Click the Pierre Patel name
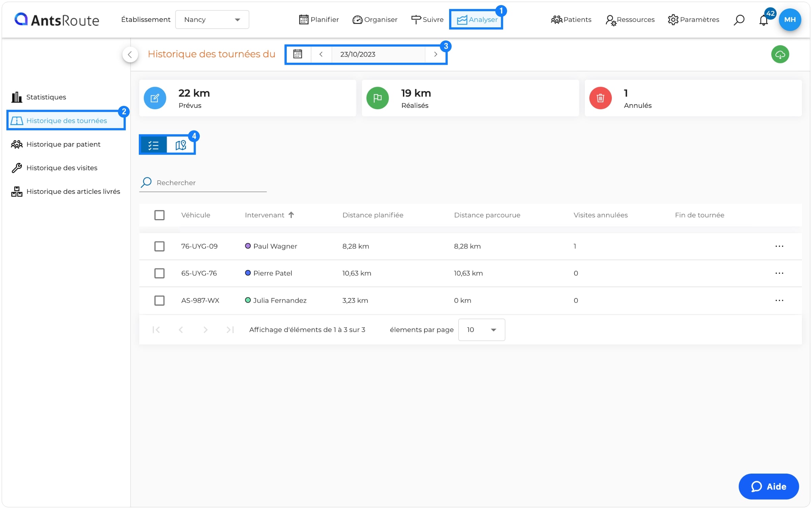812x509 pixels. (273, 273)
